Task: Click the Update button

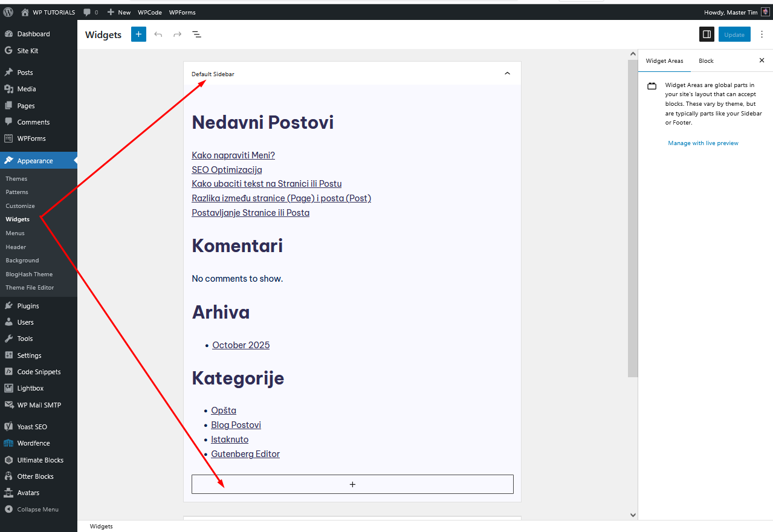Action: tap(734, 34)
